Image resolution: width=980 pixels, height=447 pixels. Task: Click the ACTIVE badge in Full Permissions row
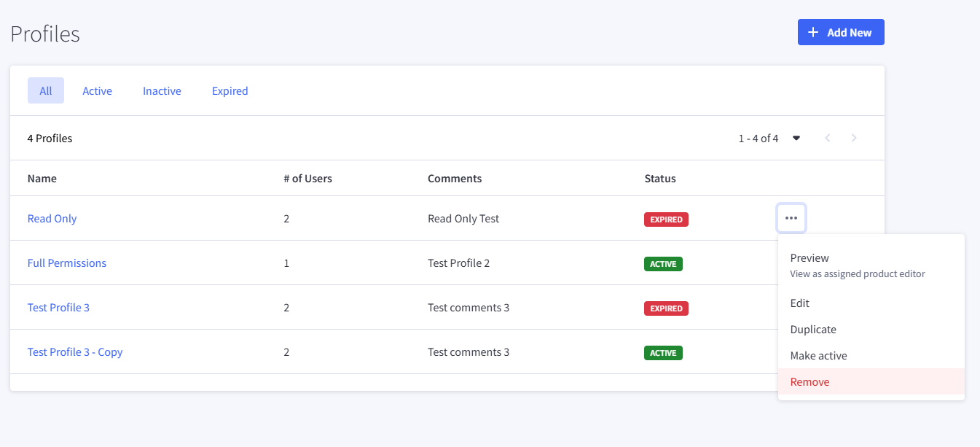pyautogui.click(x=663, y=263)
